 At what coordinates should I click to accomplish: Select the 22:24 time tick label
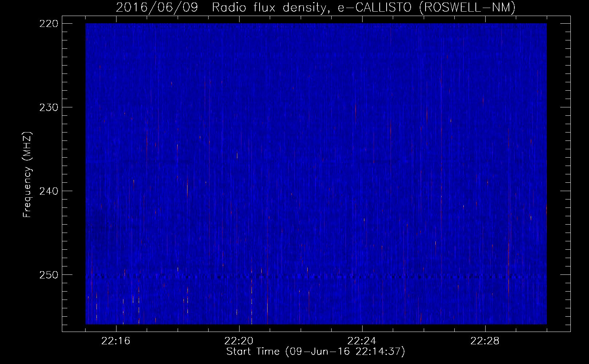pyautogui.click(x=362, y=341)
